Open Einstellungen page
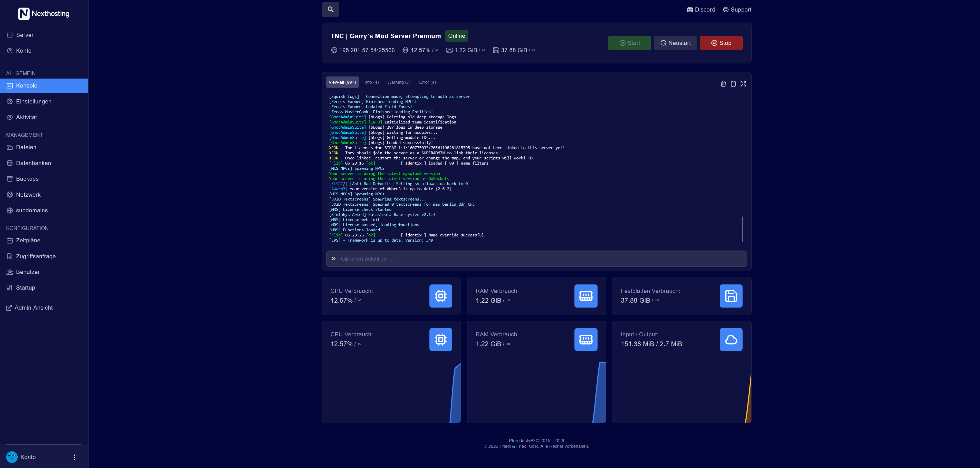 pos(44,102)
